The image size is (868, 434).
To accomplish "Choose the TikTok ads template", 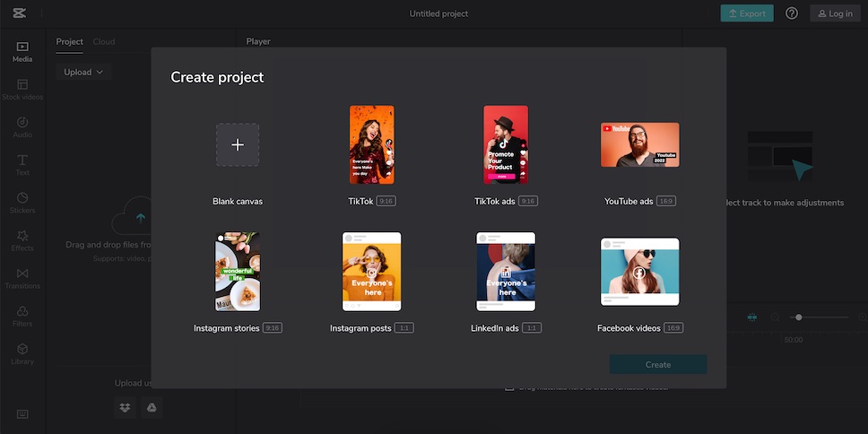I will click(x=506, y=145).
